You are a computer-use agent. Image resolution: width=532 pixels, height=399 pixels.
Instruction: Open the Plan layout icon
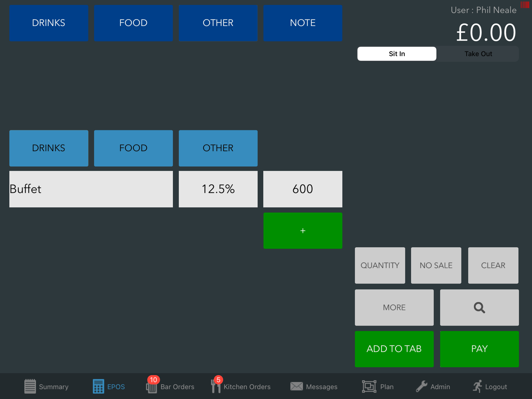(369, 386)
